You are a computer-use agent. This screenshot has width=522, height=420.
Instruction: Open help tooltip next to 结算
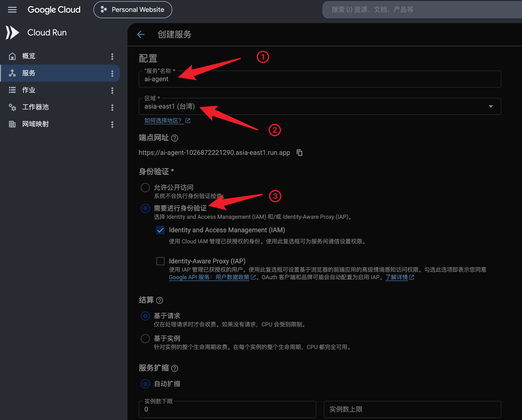160,300
